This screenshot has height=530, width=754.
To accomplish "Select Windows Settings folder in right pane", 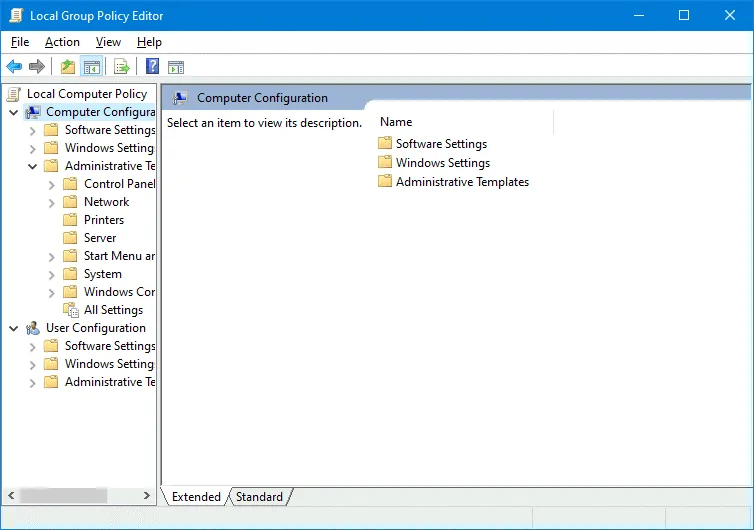I will pos(442,163).
